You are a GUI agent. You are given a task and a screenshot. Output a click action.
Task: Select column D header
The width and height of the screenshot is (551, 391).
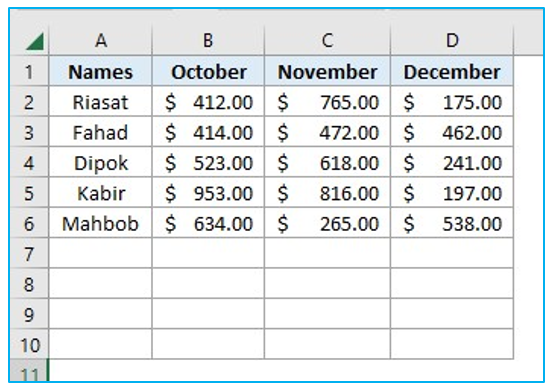[452, 40]
